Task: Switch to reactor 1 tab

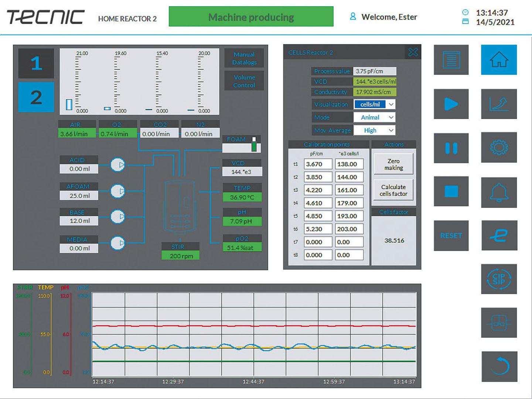Action: 36,63
